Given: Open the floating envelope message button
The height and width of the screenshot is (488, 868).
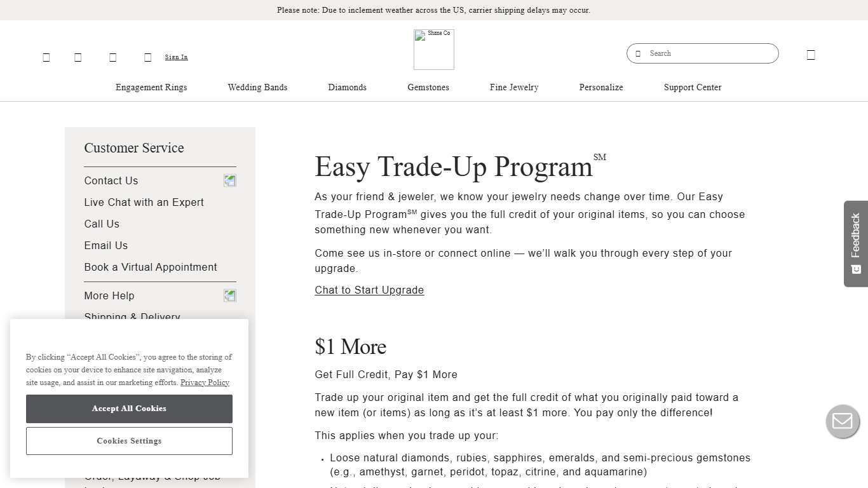Looking at the screenshot, I should pos(842,421).
